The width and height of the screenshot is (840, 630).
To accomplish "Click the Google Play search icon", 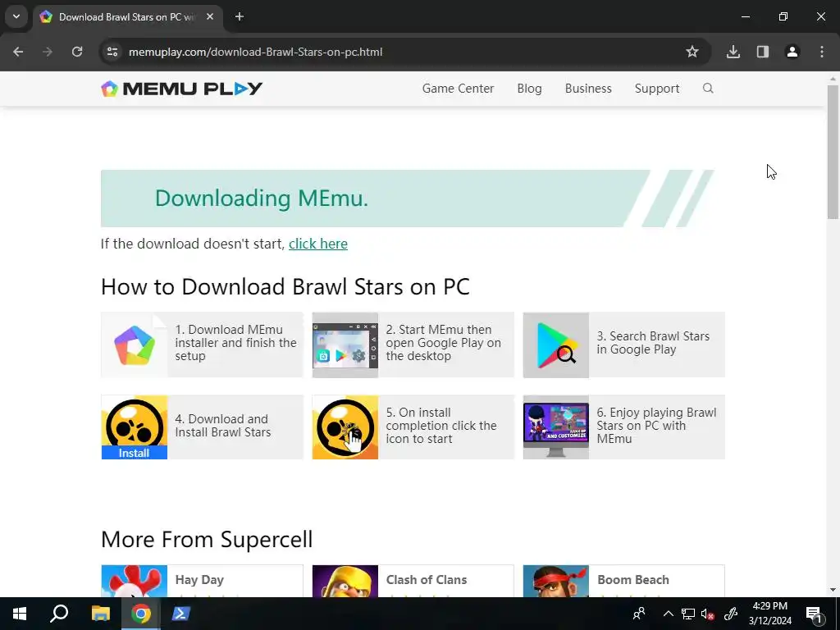I will (556, 345).
